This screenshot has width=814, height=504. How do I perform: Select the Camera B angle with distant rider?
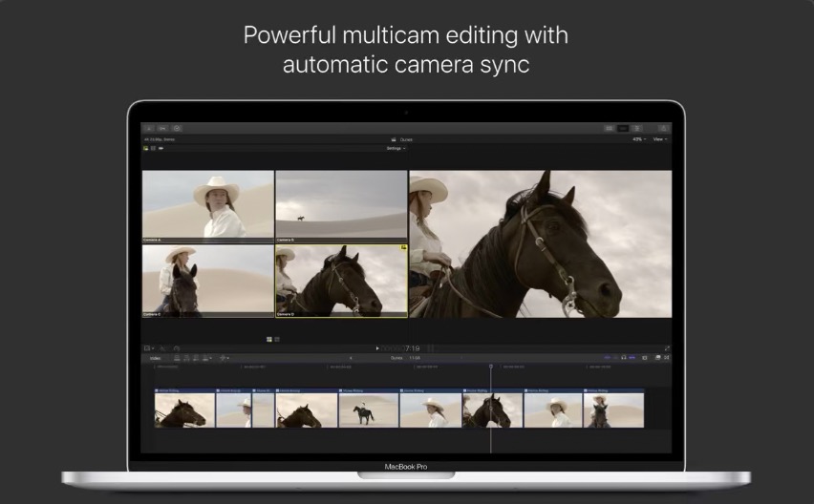pyautogui.click(x=340, y=206)
